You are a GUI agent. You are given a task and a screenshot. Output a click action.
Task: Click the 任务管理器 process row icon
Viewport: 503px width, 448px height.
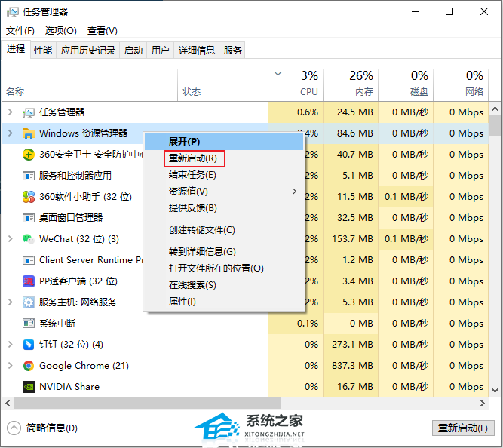[x=28, y=112]
